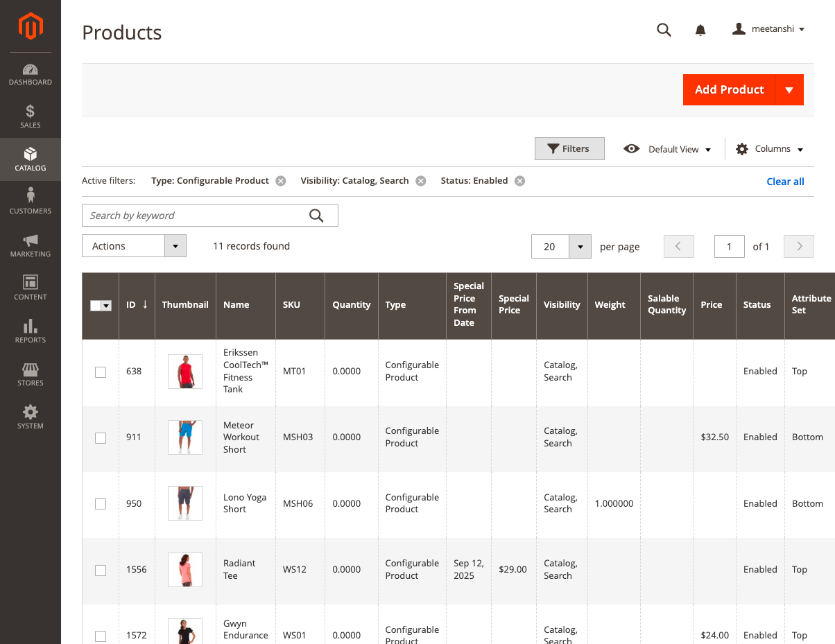
Task: Click the SKU cell MT01
Action: pos(294,372)
